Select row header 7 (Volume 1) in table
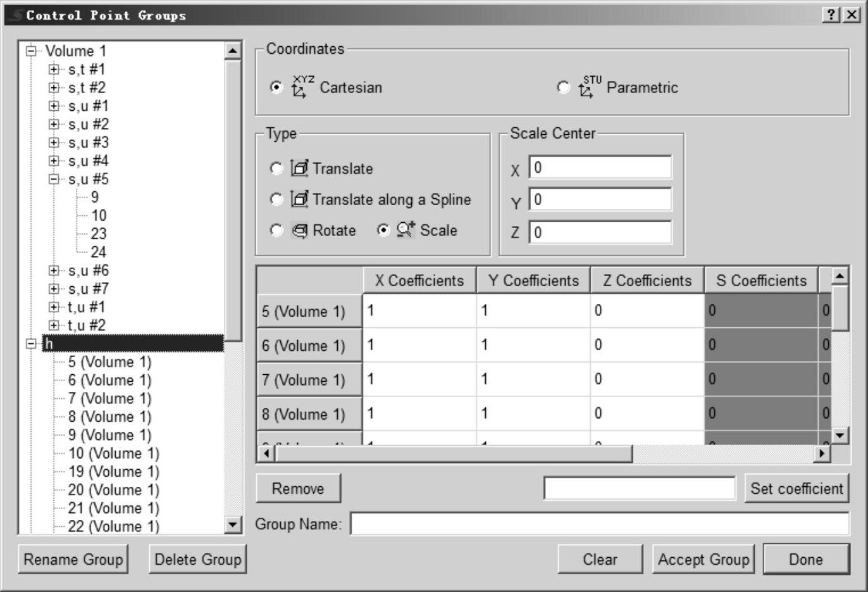 309,379
